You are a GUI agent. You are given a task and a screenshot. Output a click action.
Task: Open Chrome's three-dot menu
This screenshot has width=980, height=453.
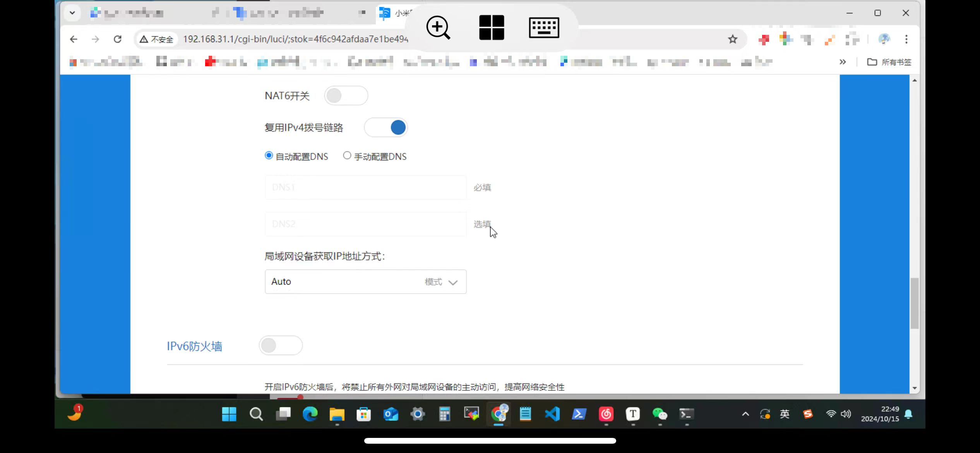point(906,39)
